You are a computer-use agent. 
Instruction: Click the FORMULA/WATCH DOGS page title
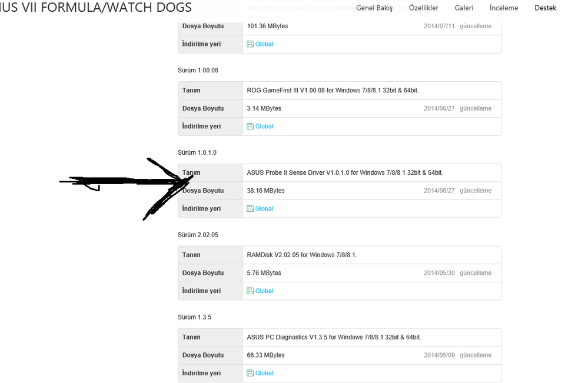95,7
